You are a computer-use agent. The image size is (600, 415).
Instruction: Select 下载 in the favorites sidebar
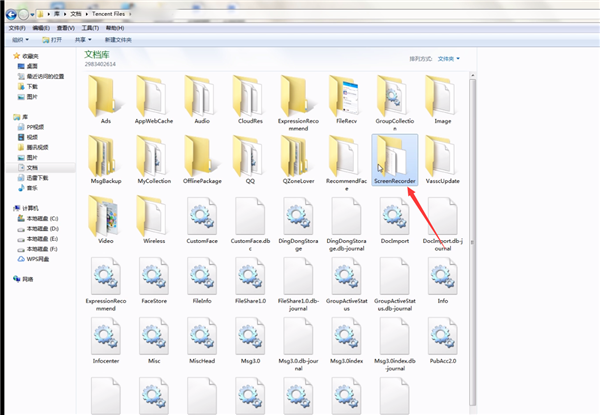tap(28, 86)
